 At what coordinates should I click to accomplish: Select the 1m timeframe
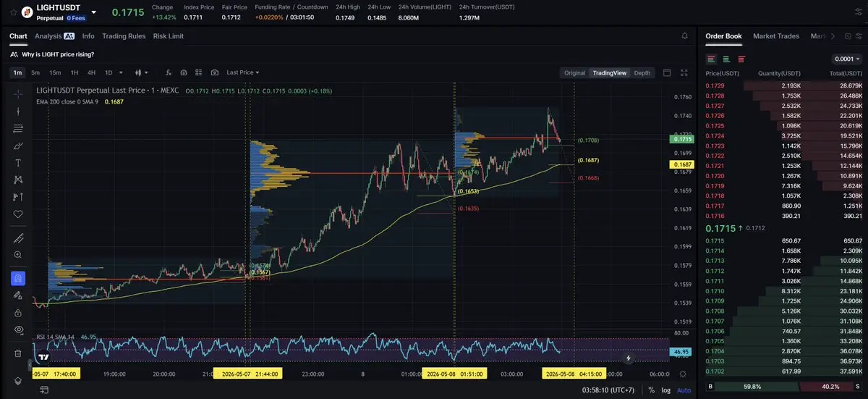tap(17, 72)
